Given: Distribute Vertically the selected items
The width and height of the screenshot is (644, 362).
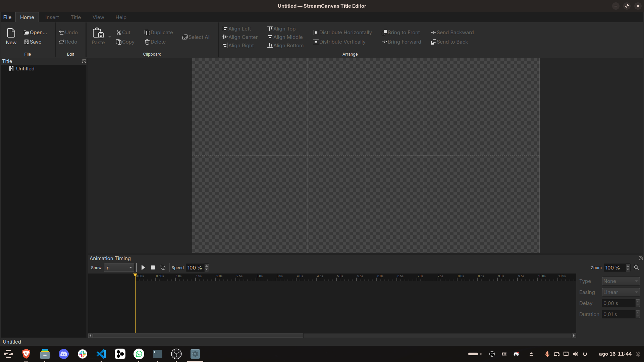Looking at the screenshot, I should (x=339, y=42).
